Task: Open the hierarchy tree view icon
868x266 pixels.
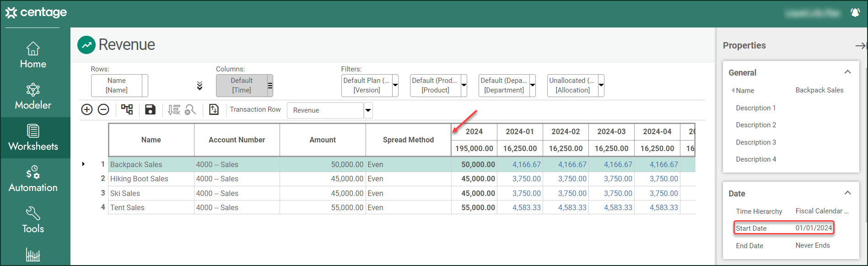Action: click(x=127, y=109)
